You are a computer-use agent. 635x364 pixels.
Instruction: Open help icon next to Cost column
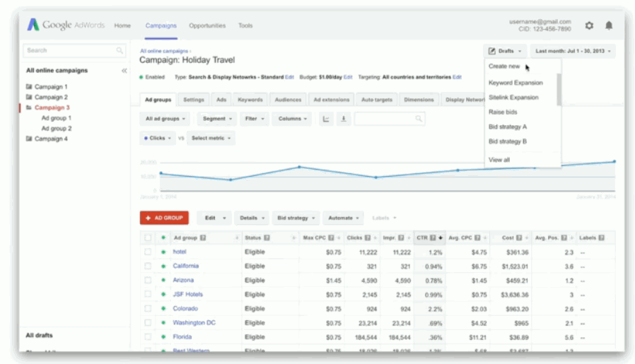pyautogui.click(x=519, y=237)
